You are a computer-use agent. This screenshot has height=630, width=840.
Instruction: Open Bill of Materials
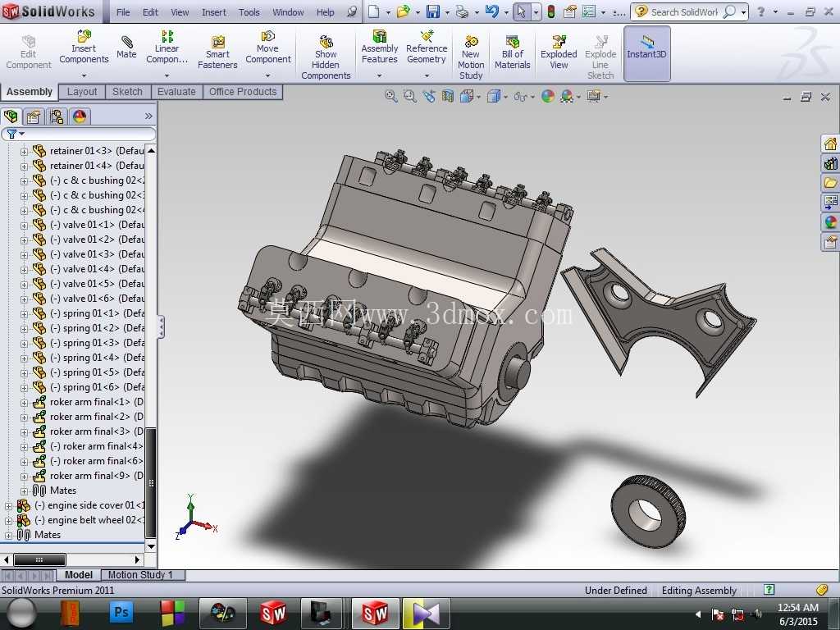512,52
